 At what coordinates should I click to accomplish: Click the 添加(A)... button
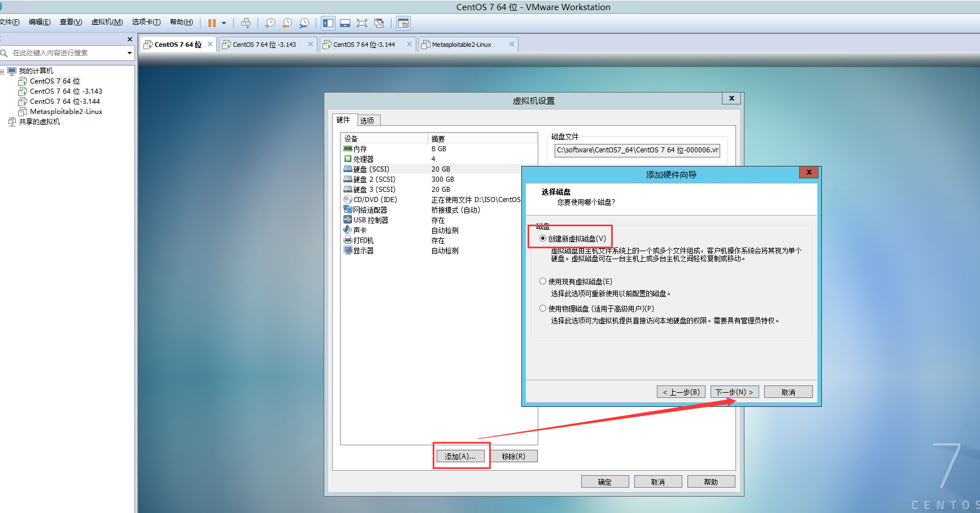point(460,456)
